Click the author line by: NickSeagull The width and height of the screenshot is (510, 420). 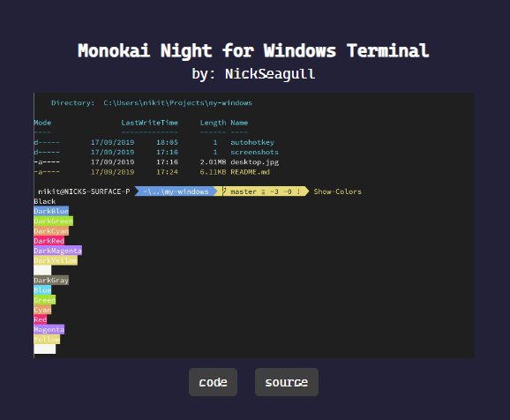(253, 74)
